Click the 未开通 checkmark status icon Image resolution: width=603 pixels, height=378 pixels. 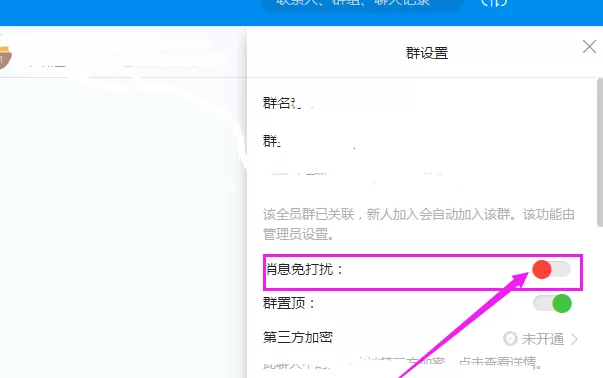[510, 339]
